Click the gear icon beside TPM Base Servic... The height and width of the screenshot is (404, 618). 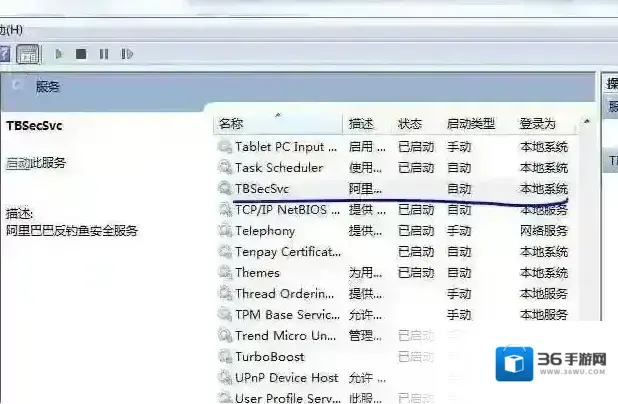[225, 314]
